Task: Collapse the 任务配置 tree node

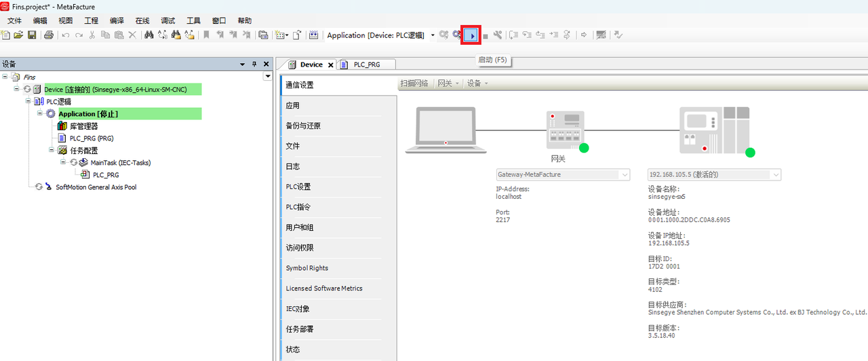Action: (52, 151)
